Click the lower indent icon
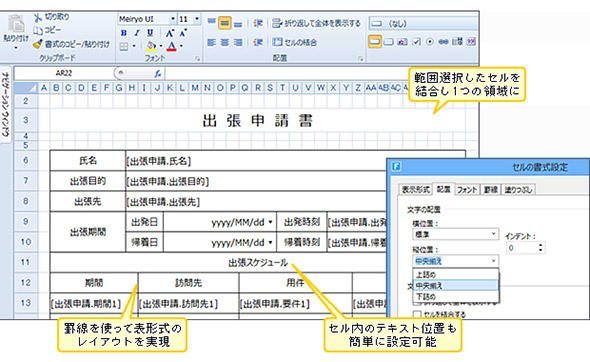 258,42
